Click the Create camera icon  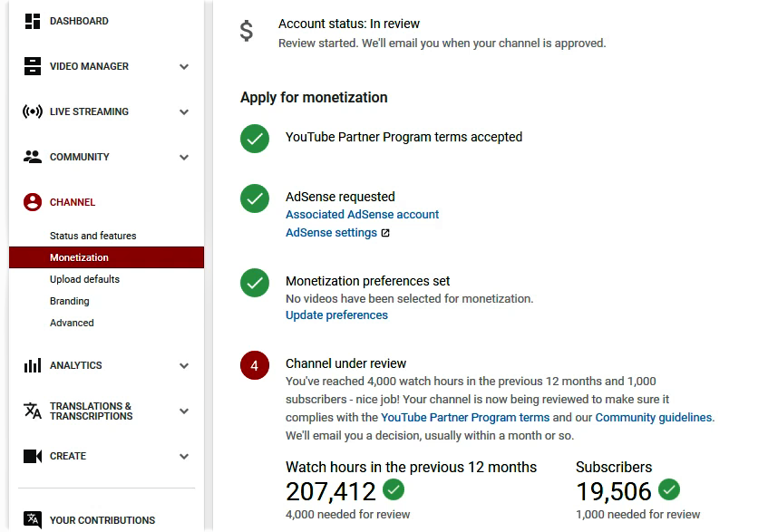(33, 456)
